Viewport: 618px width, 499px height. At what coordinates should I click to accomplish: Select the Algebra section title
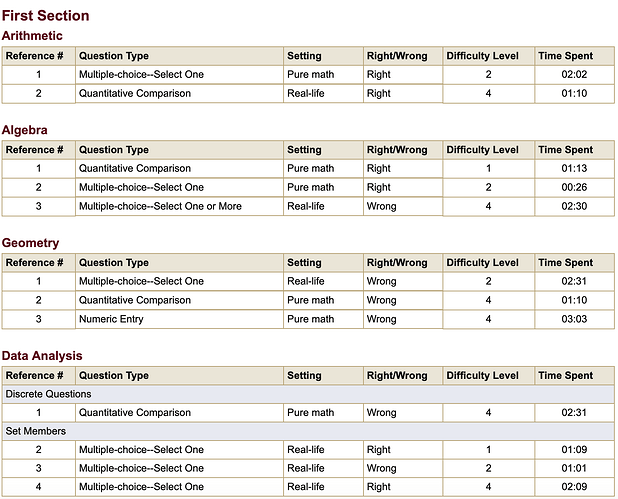tap(25, 130)
